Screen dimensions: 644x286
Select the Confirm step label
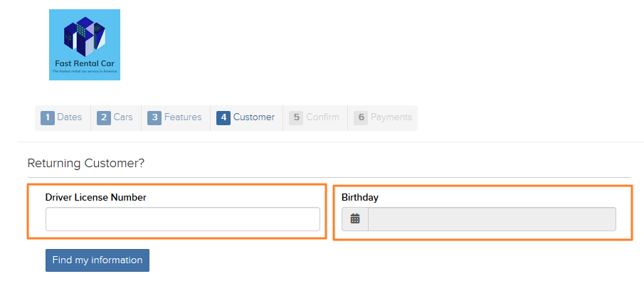[323, 117]
